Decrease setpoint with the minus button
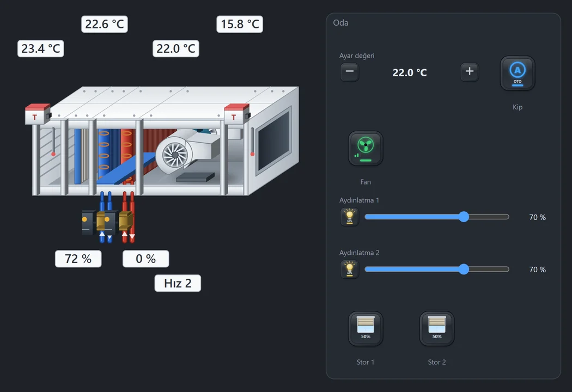 (350, 71)
